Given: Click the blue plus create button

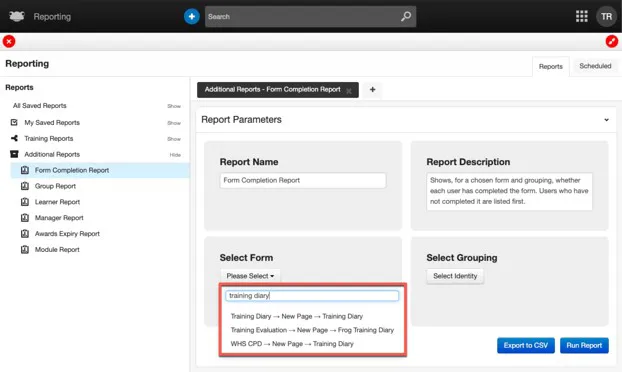Looking at the screenshot, I should tap(192, 16).
